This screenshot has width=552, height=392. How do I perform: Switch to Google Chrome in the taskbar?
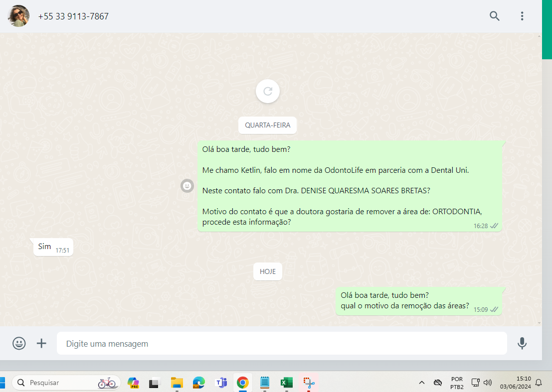pos(242,383)
